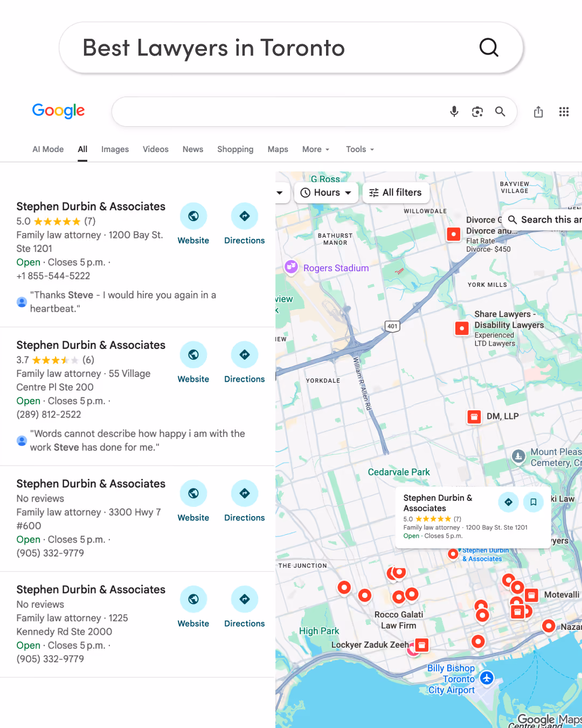Click the High Park label on the map
582x728 pixels.
[319, 631]
